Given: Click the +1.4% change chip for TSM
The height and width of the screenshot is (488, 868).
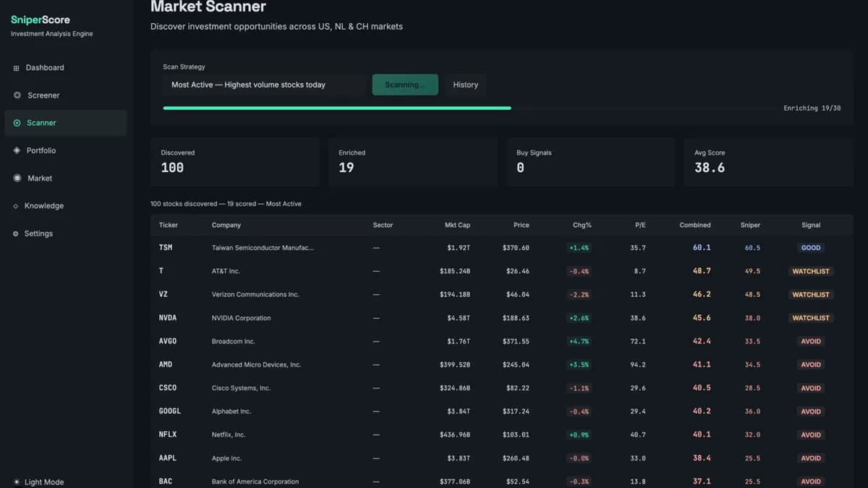Looking at the screenshot, I should (579, 248).
